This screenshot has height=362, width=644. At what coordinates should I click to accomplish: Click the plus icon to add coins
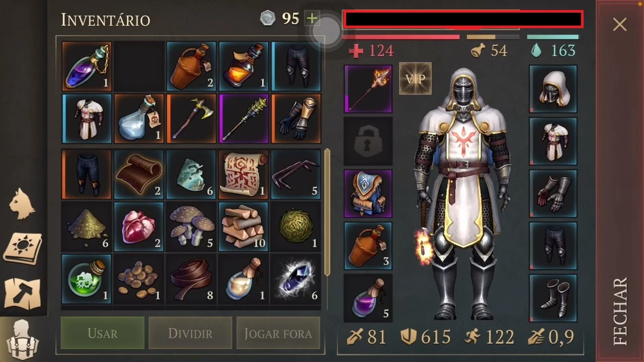pyautogui.click(x=312, y=19)
